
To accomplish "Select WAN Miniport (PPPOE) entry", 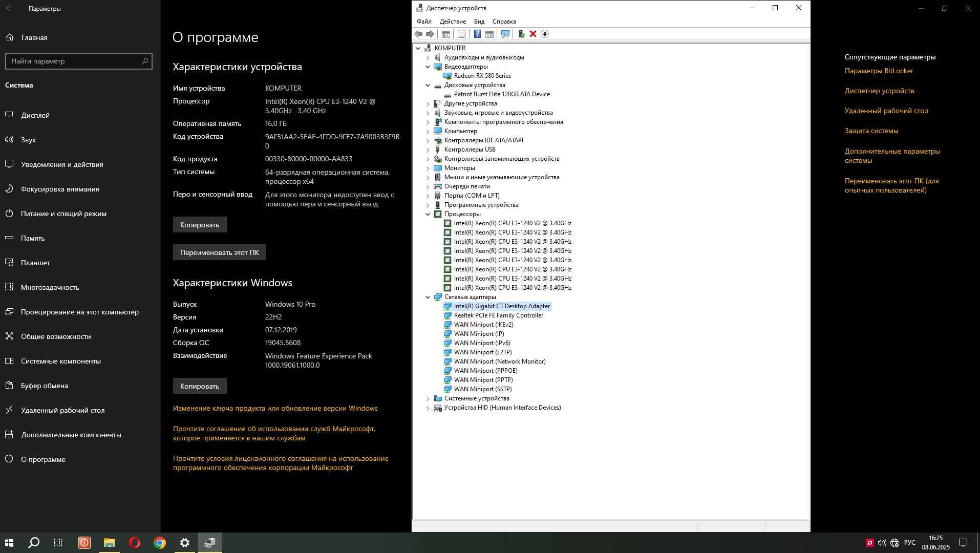I will click(x=485, y=371).
